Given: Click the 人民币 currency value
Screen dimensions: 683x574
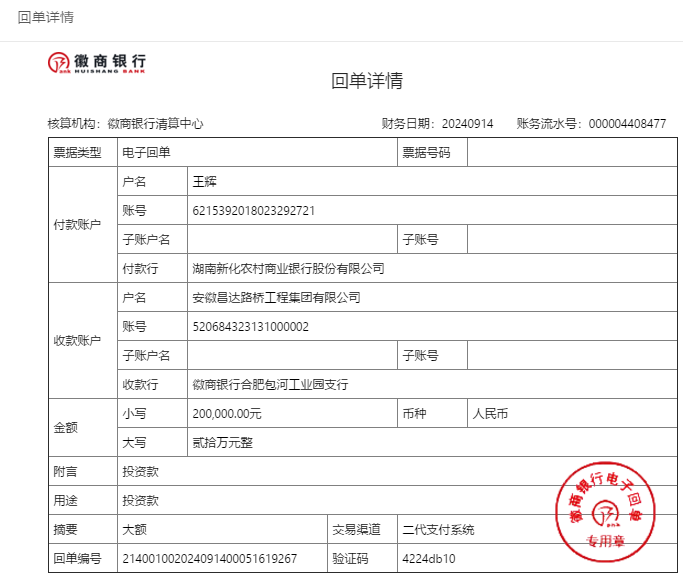Looking at the screenshot, I should point(491,414).
